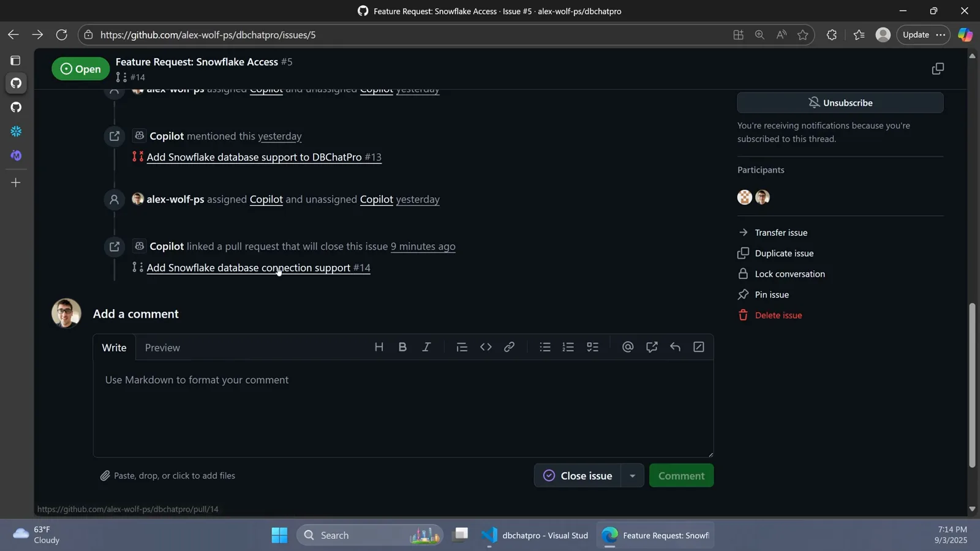Viewport: 980px width, 551px height.
Task: Click 'Paste, drop, or click to add files'
Action: [x=168, y=476]
